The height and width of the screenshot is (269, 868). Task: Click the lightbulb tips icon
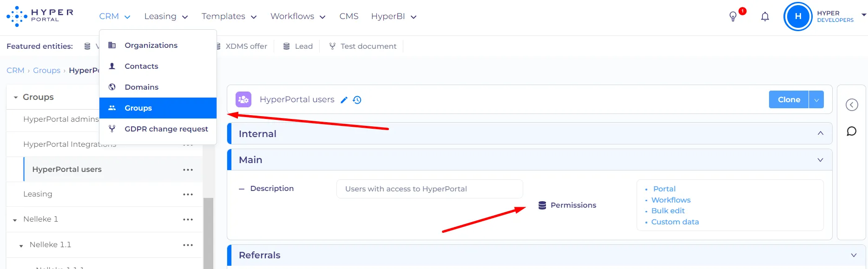click(x=733, y=17)
